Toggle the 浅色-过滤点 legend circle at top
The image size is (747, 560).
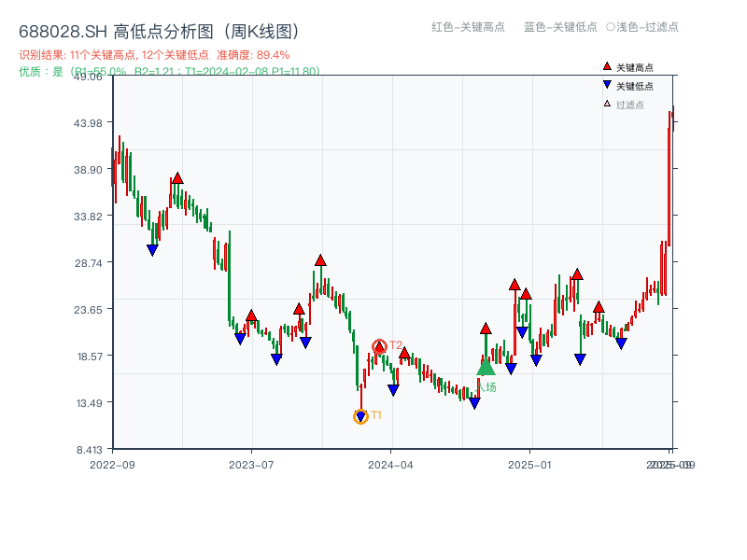tap(611, 27)
